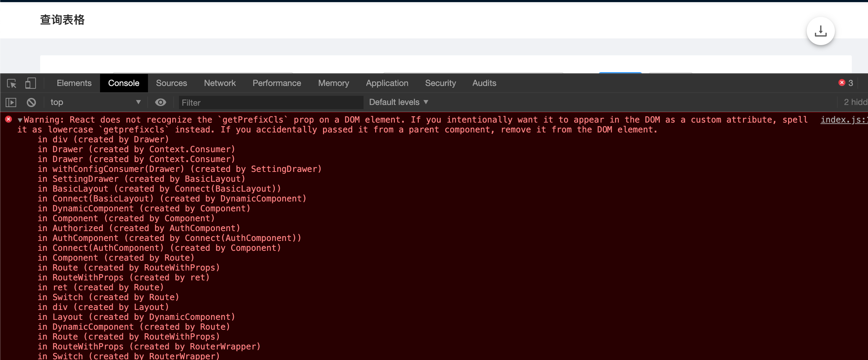Click the line 'in div (created by Drawer)'
The image size is (868, 360).
tap(104, 139)
